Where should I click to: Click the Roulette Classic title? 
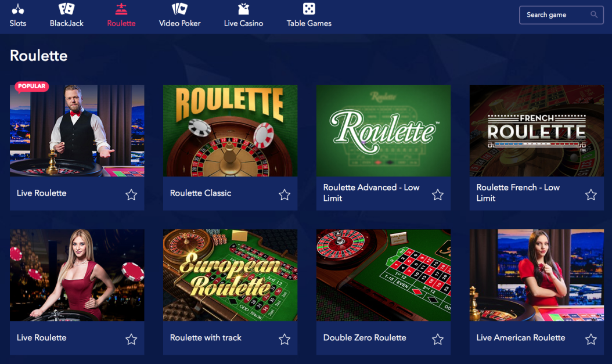coord(201,193)
